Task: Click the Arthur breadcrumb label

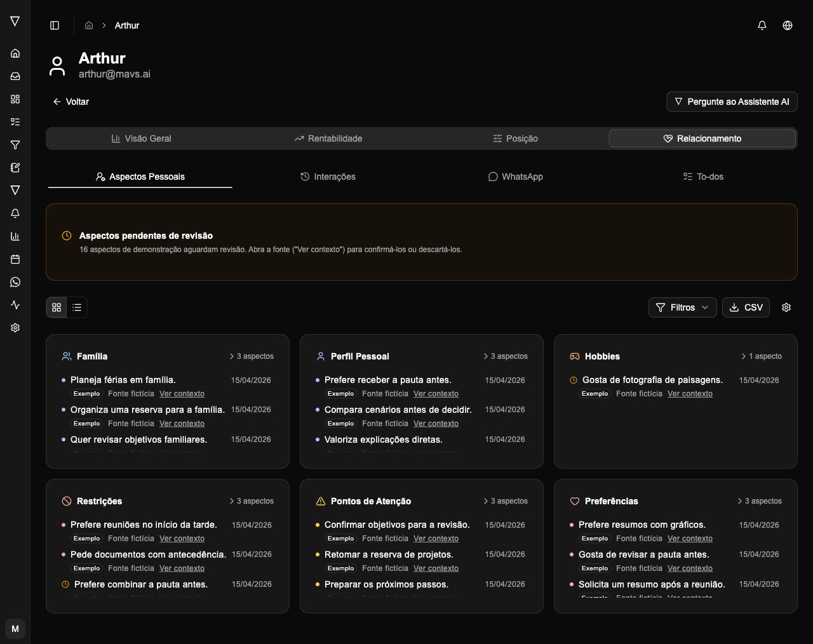Action: [x=127, y=25]
